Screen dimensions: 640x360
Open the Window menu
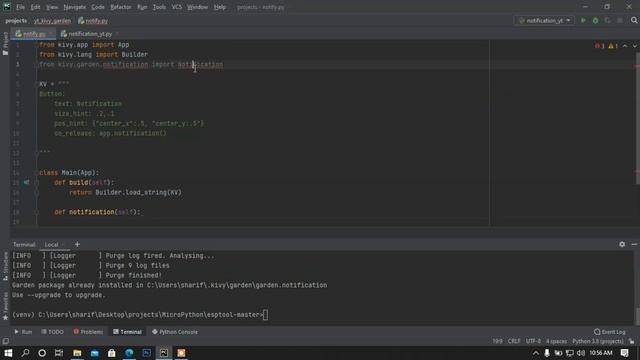(x=198, y=7)
